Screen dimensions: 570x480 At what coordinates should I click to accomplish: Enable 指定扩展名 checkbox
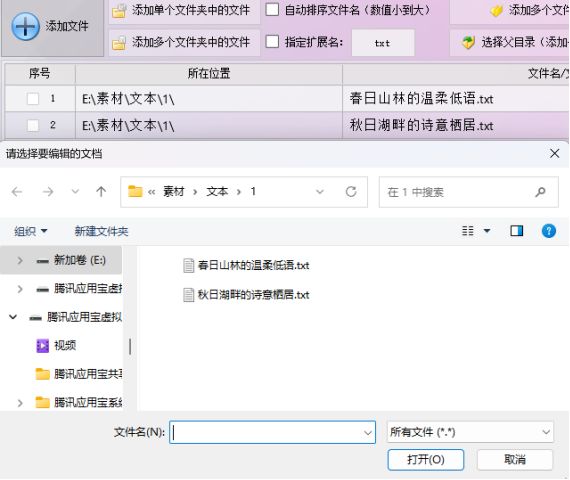point(272,42)
